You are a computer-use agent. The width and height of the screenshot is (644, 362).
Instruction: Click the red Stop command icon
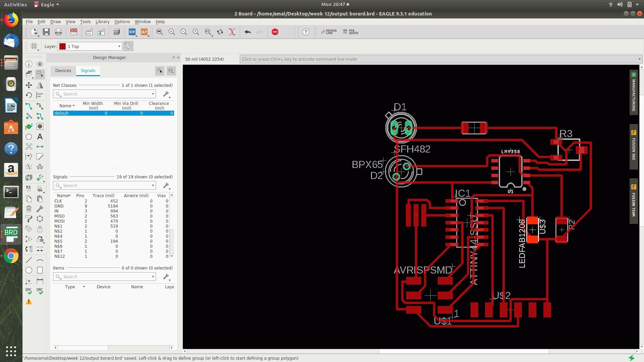point(275,32)
